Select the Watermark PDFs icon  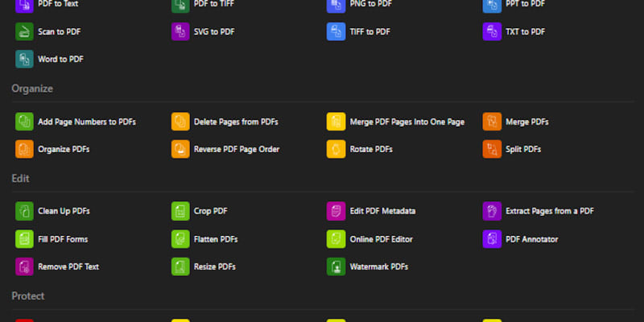(336, 266)
